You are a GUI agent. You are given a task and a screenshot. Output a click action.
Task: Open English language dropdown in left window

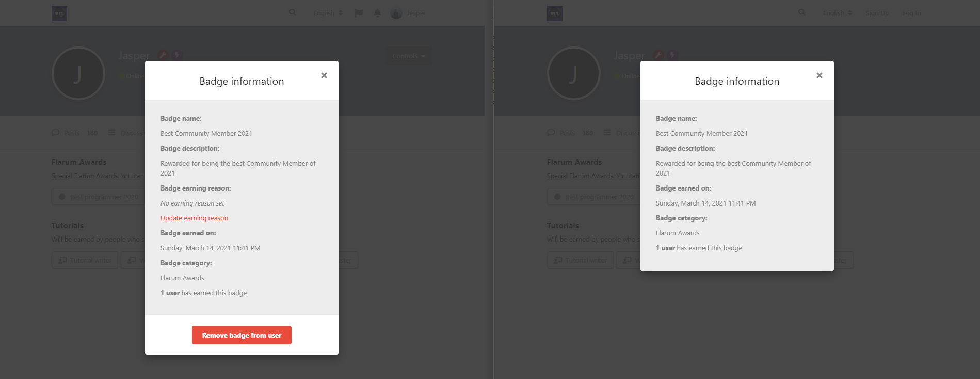[x=328, y=13]
